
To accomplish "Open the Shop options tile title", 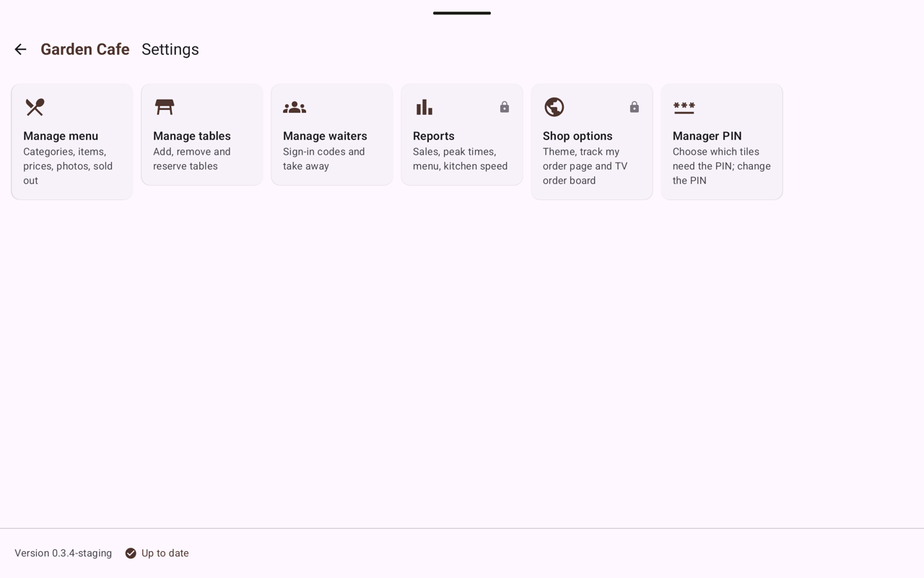I will pyautogui.click(x=577, y=136).
